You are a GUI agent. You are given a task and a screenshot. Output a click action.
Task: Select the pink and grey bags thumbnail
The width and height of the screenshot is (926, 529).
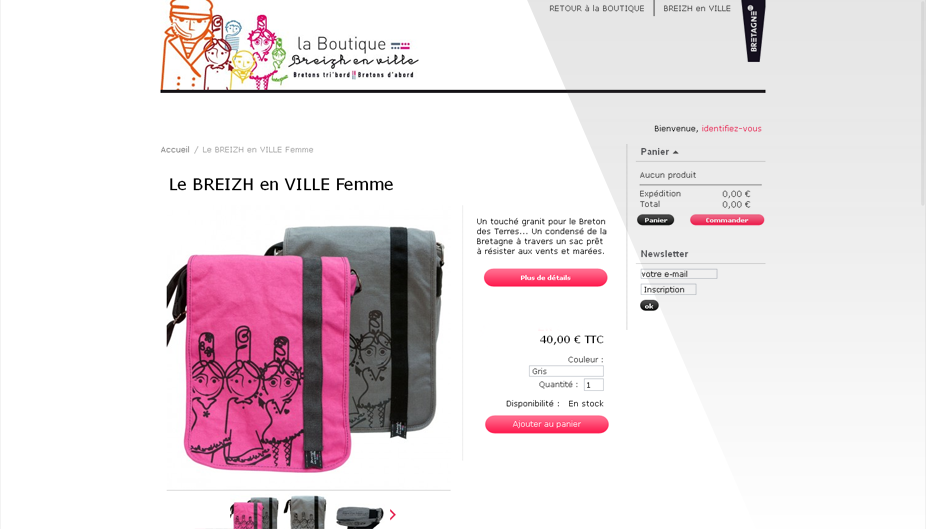[x=254, y=513]
